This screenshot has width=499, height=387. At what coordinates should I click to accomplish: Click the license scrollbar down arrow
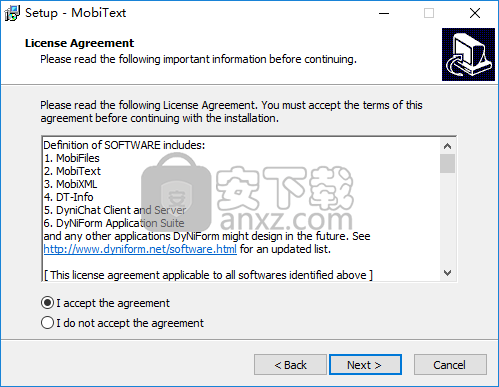tap(447, 273)
